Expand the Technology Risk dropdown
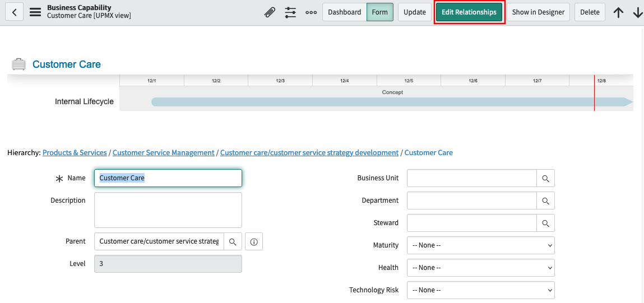This screenshot has width=644, height=303. click(480, 290)
